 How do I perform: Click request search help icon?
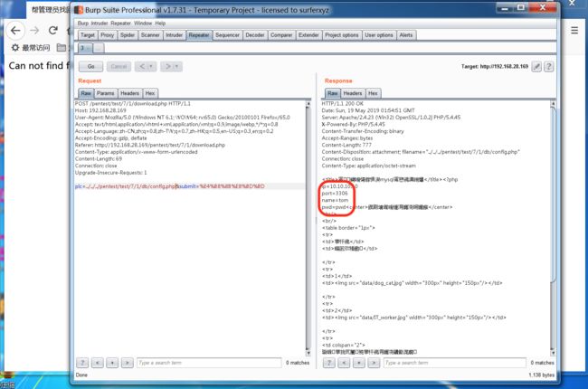pyautogui.click(x=82, y=363)
